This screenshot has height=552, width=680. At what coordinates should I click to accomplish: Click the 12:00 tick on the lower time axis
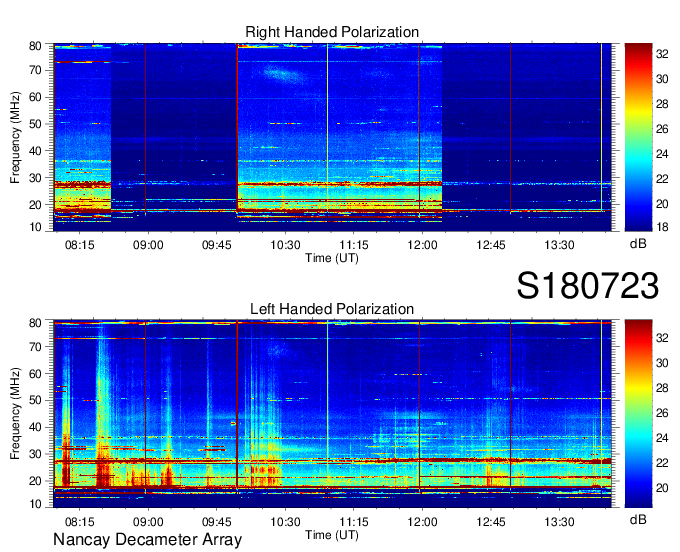[x=422, y=522]
